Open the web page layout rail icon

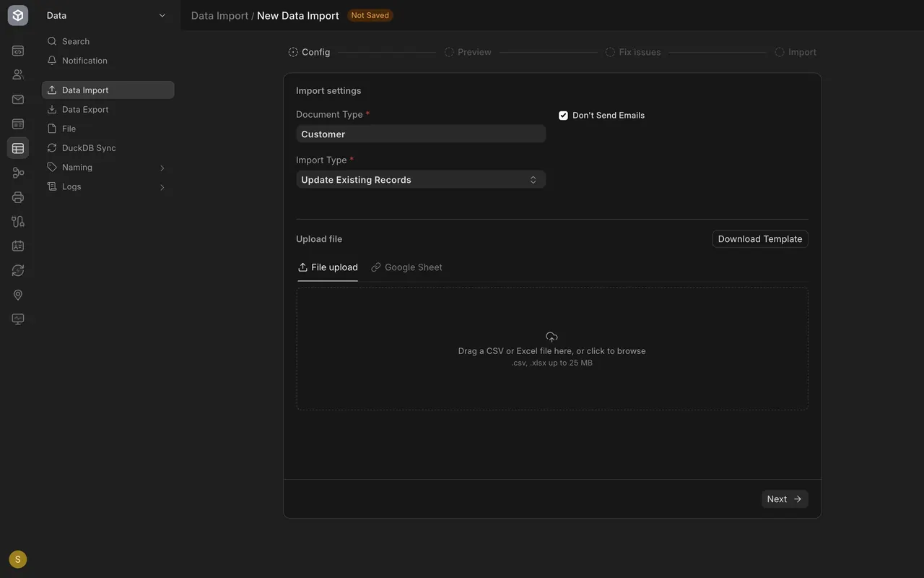pyautogui.click(x=18, y=124)
